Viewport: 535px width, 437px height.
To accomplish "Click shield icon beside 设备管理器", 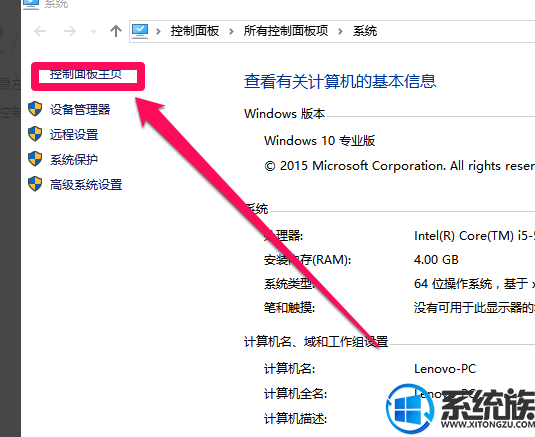I will pos(35,109).
